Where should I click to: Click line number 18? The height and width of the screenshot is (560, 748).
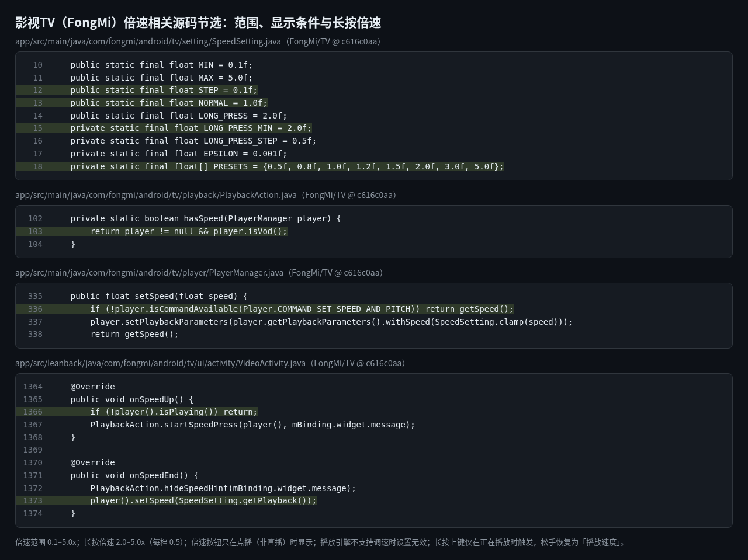pos(37,166)
